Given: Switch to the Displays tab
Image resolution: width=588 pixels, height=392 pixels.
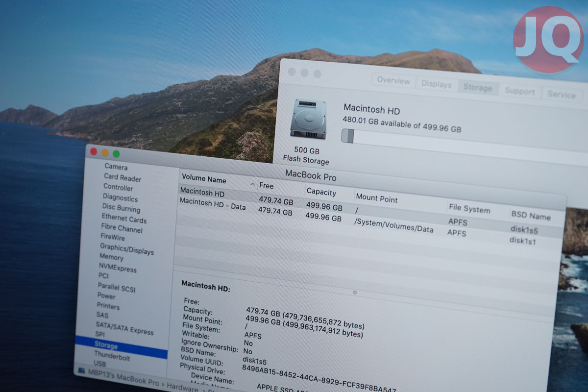Looking at the screenshot, I should point(436,84).
